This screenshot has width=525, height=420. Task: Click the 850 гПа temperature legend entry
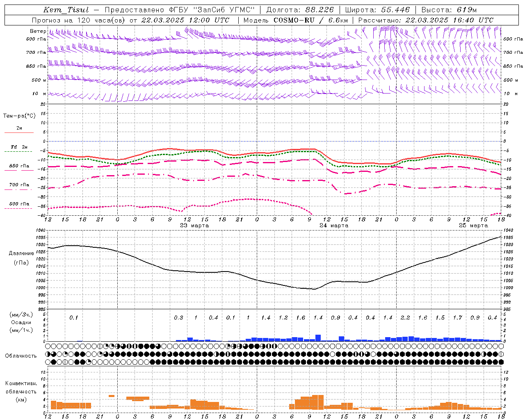pos(19,166)
